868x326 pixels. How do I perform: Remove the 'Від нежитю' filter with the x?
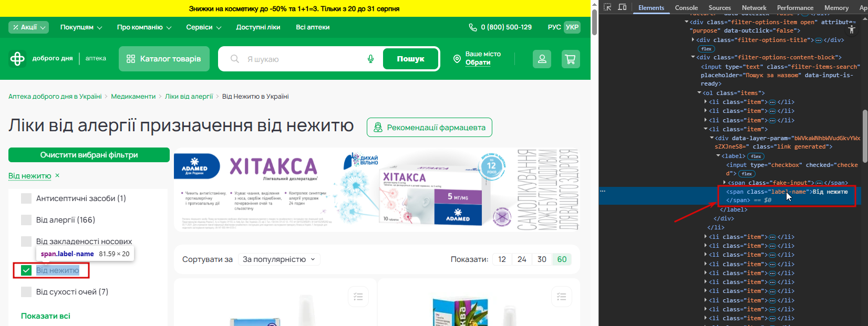click(57, 175)
